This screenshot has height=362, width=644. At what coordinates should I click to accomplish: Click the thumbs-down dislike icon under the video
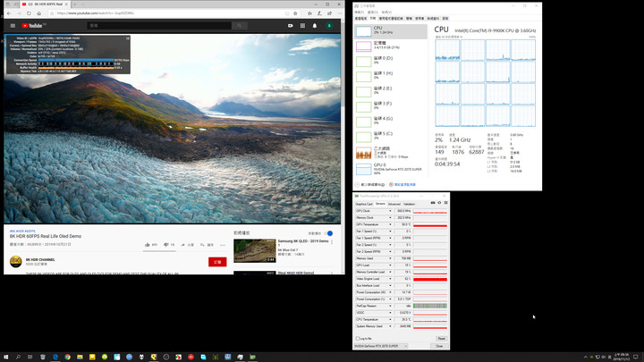(x=166, y=245)
